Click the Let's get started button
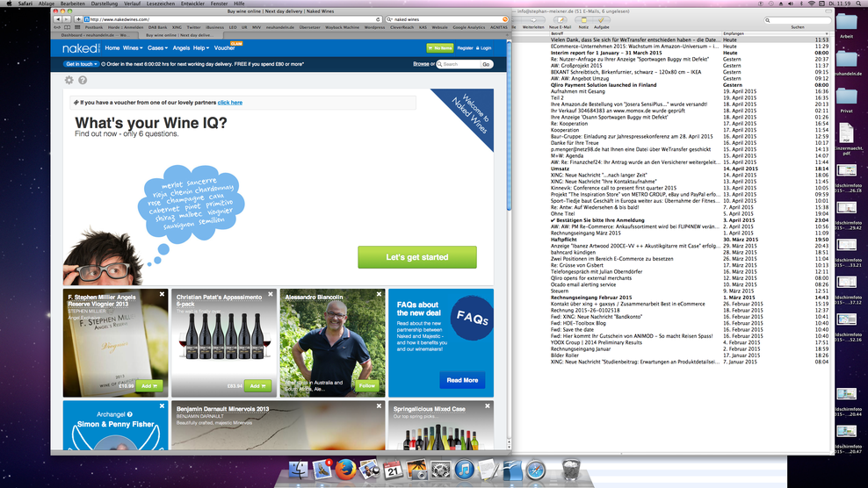868x488 pixels. point(416,257)
